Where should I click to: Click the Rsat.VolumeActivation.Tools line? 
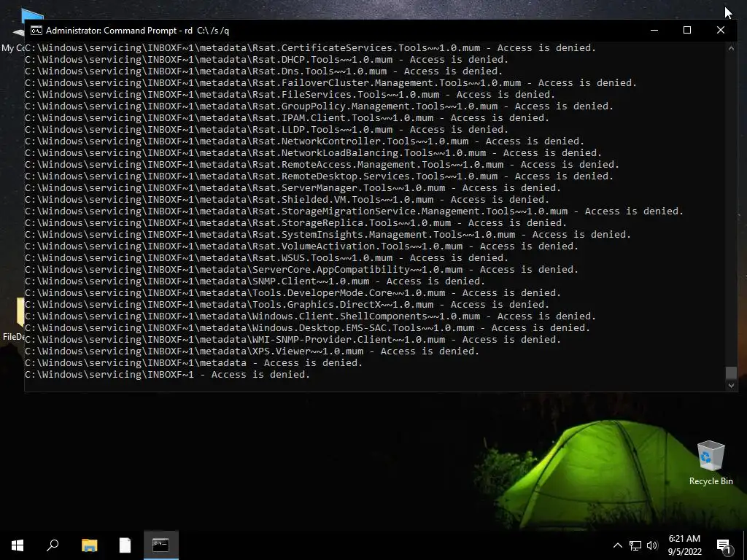[302, 246]
